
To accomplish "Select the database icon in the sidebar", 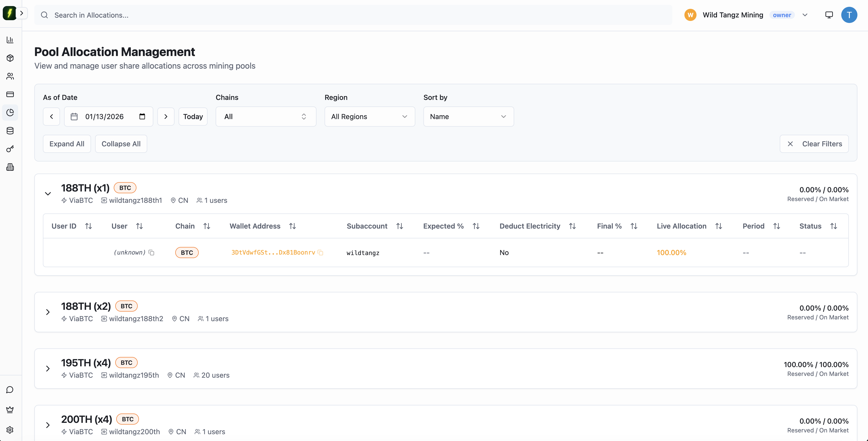I will 10,131.
